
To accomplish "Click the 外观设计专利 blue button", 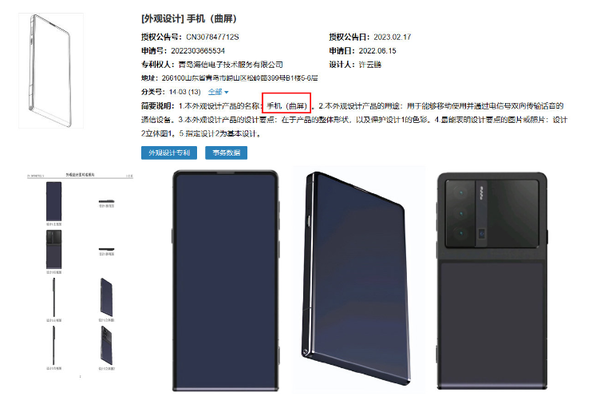I will (x=169, y=153).
